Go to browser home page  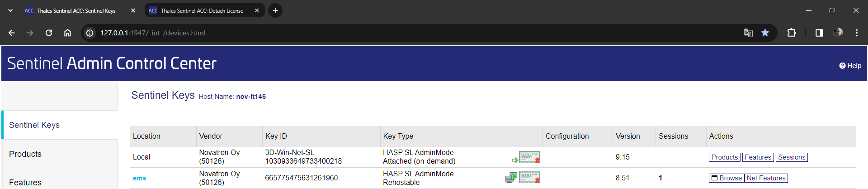pos(67,33)
